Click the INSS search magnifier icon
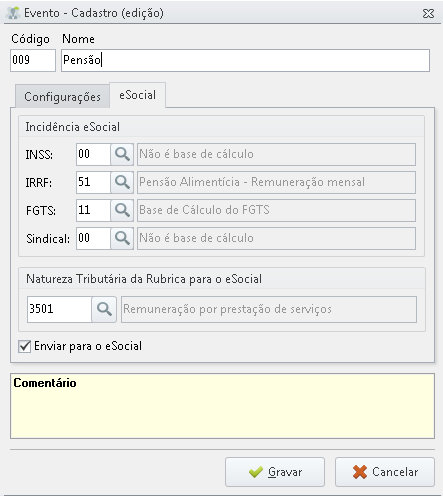 click(x=122, y=154)
